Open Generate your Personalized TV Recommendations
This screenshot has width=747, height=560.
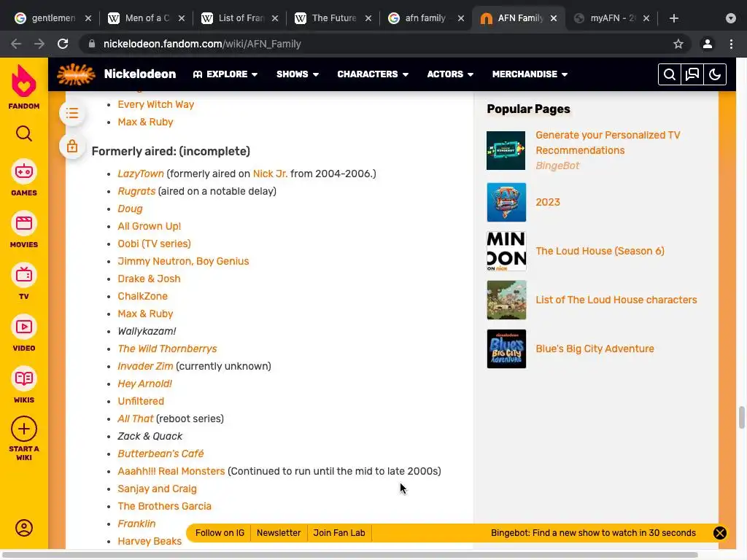(608, 143)
